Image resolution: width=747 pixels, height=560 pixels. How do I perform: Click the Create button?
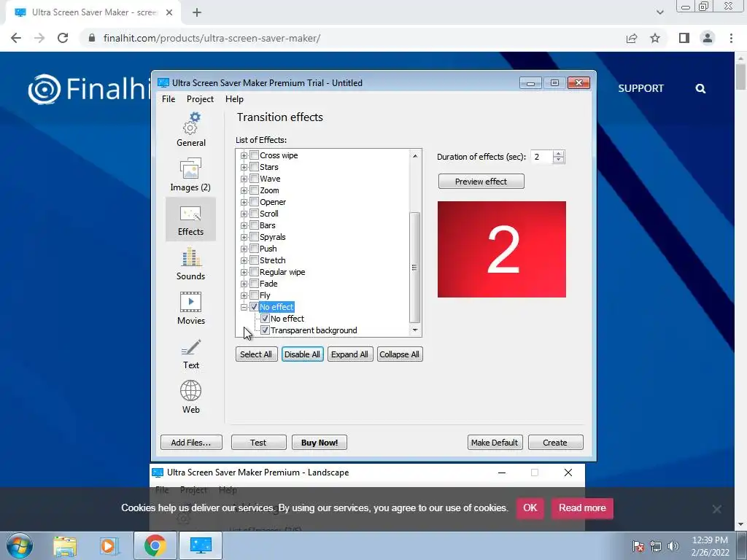tap(555, 443)
